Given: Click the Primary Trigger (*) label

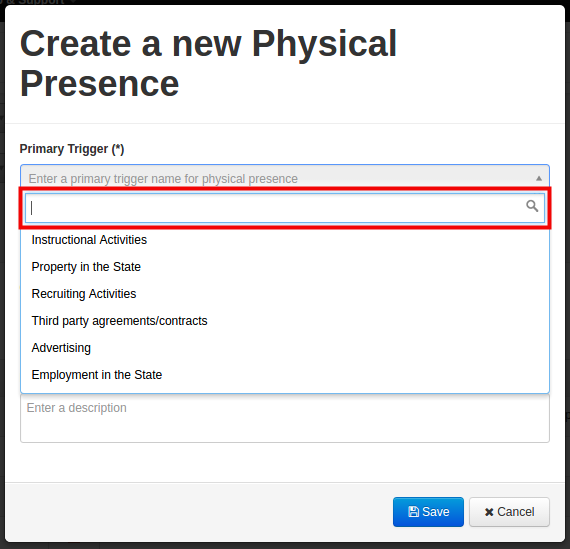Looking at the screenshot, I should click(72, 149).
